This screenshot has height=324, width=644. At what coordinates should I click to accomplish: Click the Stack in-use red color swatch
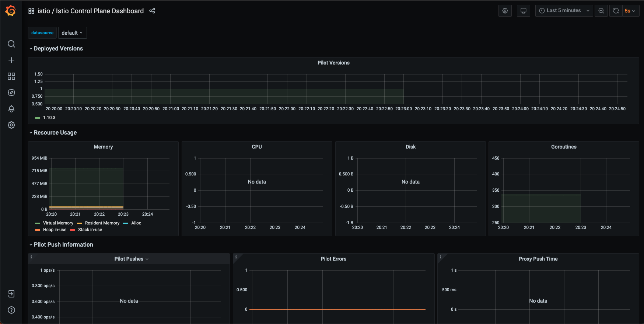coord(73,230)
